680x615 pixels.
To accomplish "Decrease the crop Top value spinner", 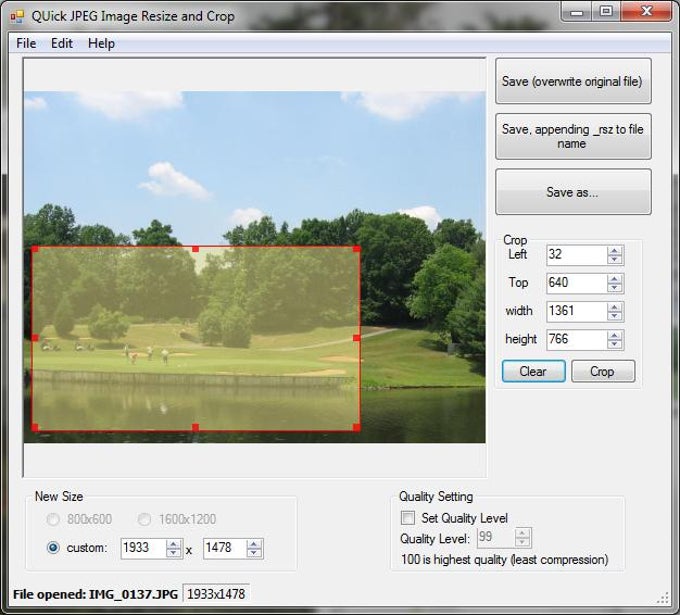I will pos(615,287).
